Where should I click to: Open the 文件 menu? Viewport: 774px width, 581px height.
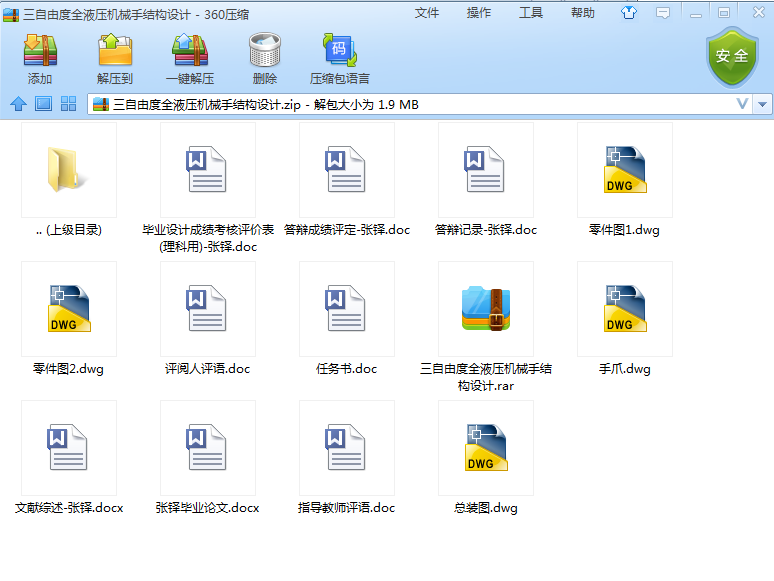pos(426,13)
